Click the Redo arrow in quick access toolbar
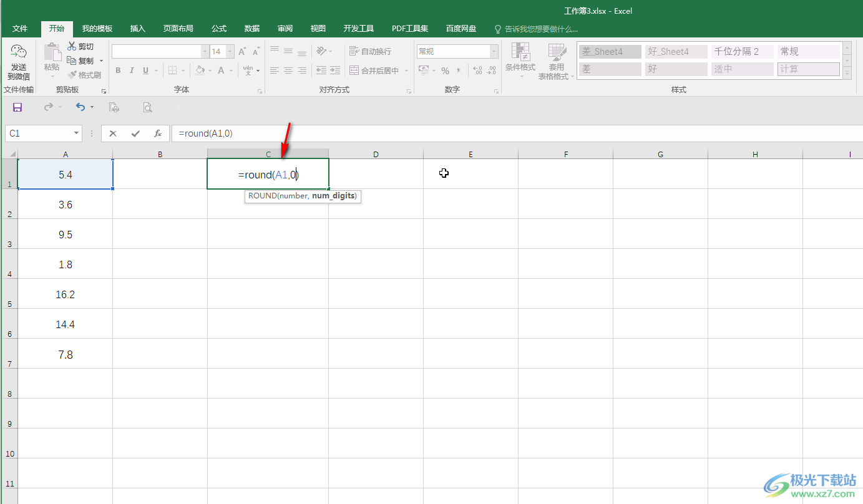Viewport: 863px width, 504px height. tap(49, 107)
